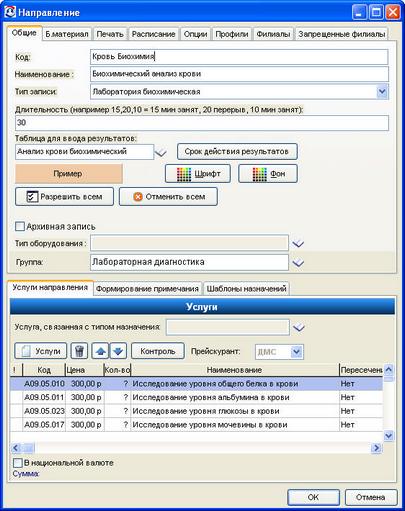Open the Запрещенные филиалы tab
Image resolution: width=405 pixels, height=511 pixels.
pos(342,34)
